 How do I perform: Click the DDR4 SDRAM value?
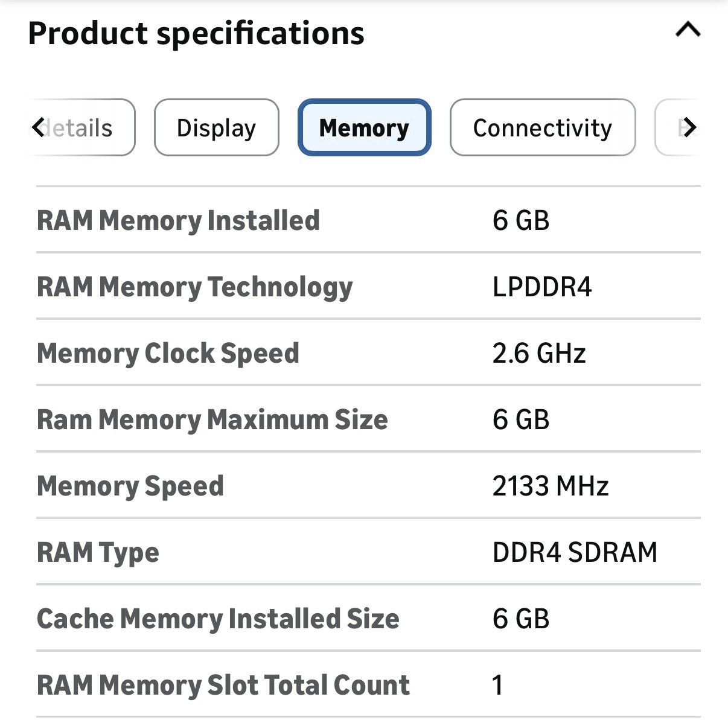tap(575, 552)
